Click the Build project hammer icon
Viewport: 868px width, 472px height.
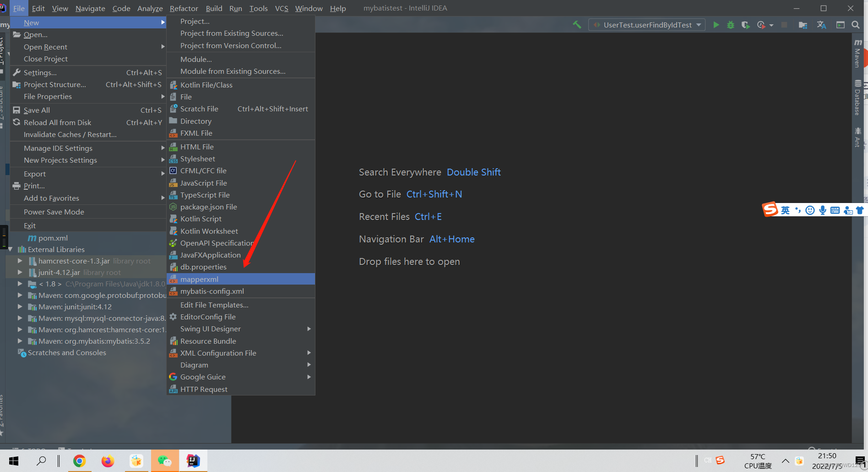tap(577, 25)
